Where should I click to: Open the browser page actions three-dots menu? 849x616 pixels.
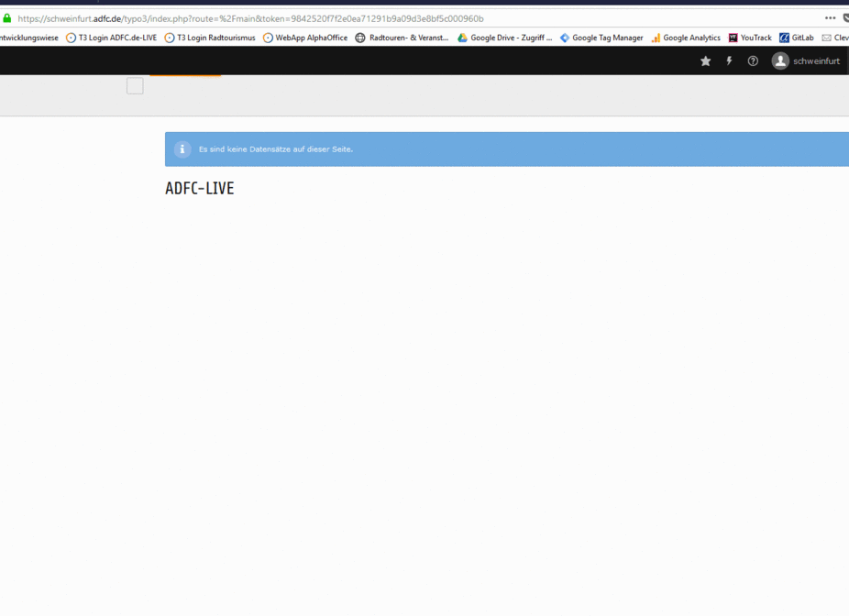tap(830, 18)
